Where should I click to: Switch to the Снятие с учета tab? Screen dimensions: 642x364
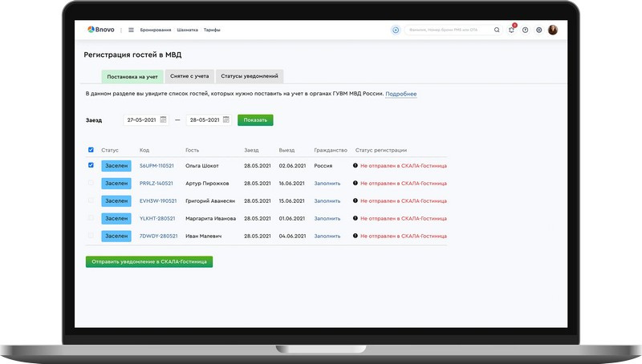coord(189,76)
